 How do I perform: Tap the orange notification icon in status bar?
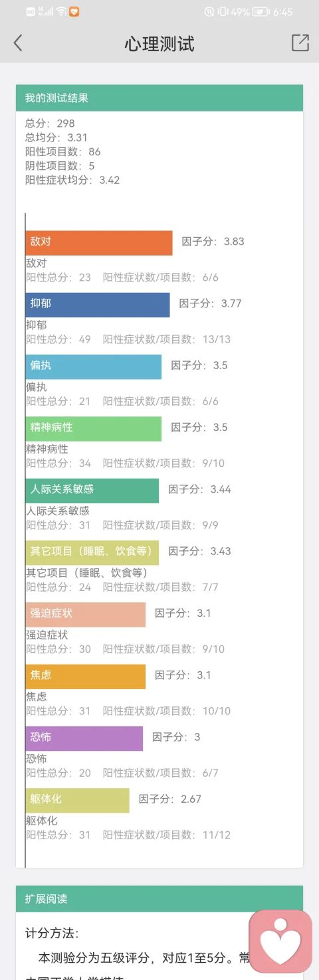click(x=74, y=12)
